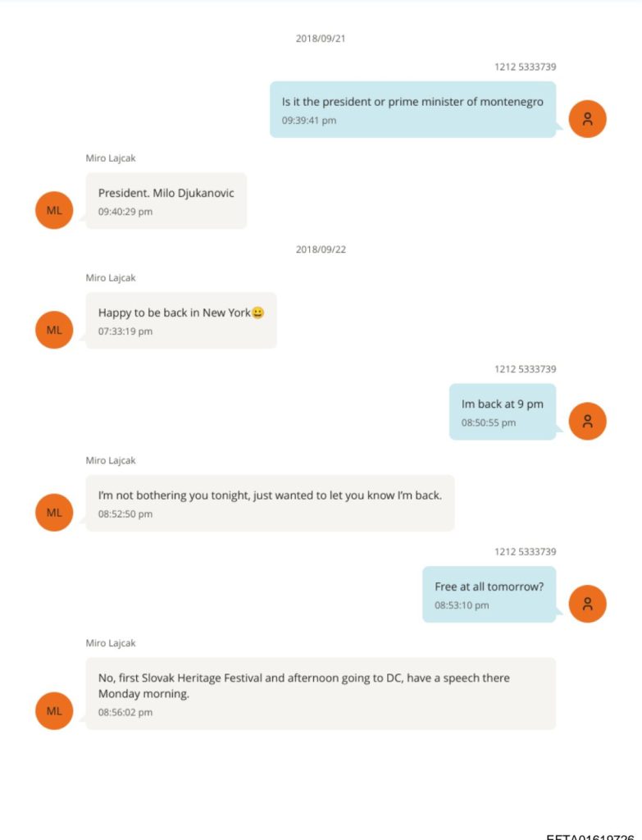This screenshot has height=840, width=642.
Task: Click the ML avatar by the Slovak Heritage Festival message
Action: pyautogui.click(x=54, y=711)
